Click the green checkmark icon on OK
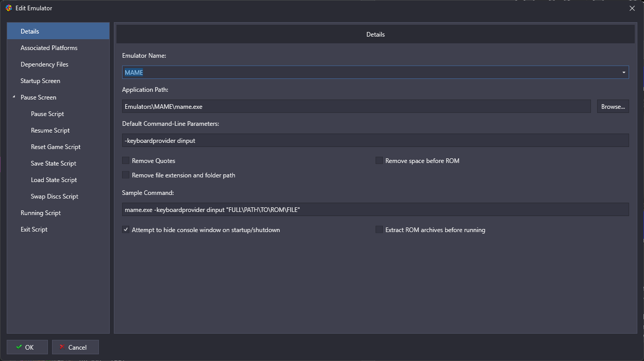 click(x=19, y=347)
